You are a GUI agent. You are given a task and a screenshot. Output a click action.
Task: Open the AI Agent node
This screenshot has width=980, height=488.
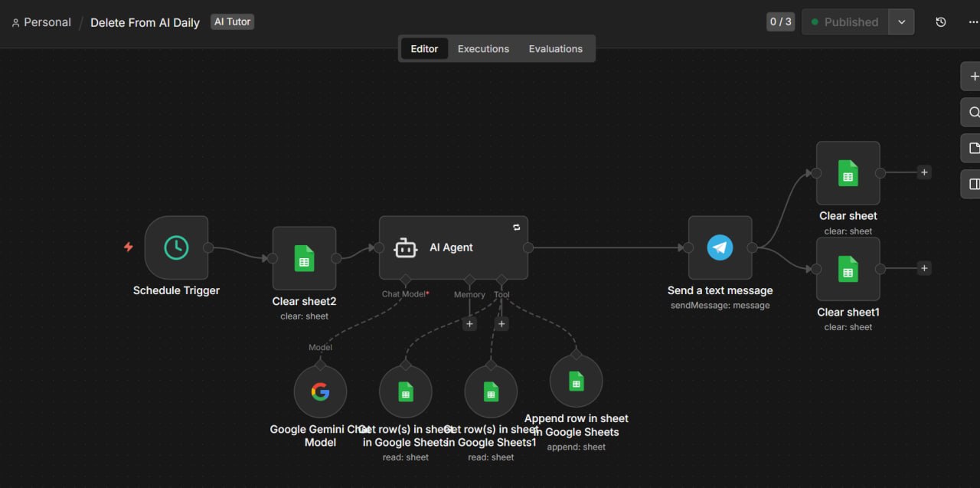pyautogui.click(x=453, y=247)
